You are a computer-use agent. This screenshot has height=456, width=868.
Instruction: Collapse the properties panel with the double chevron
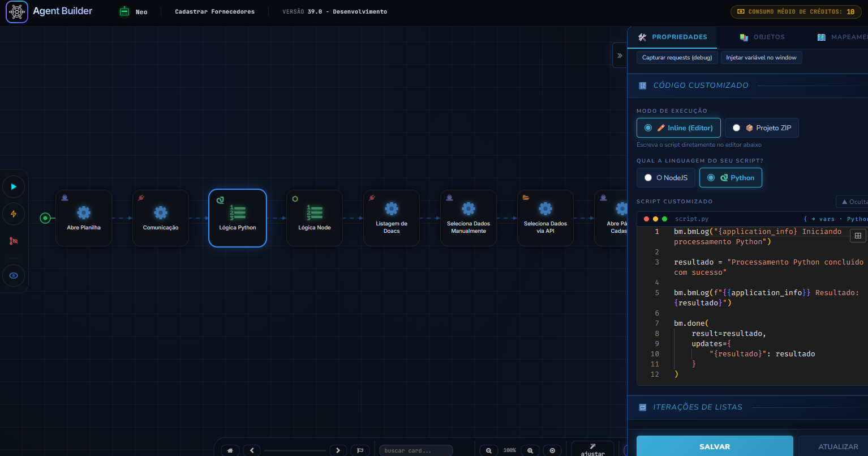pyautogui.click(x=620, y=56)
